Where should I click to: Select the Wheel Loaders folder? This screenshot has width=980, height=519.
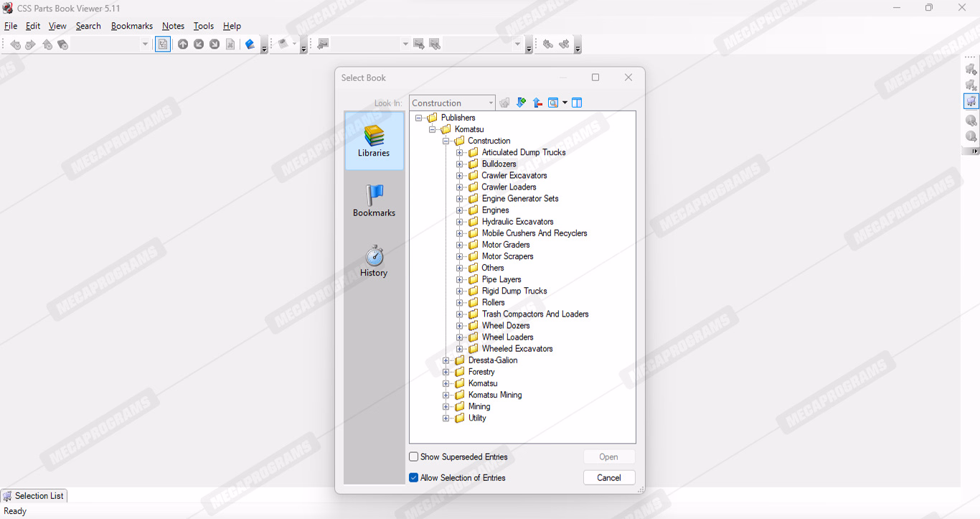point(507,337)
